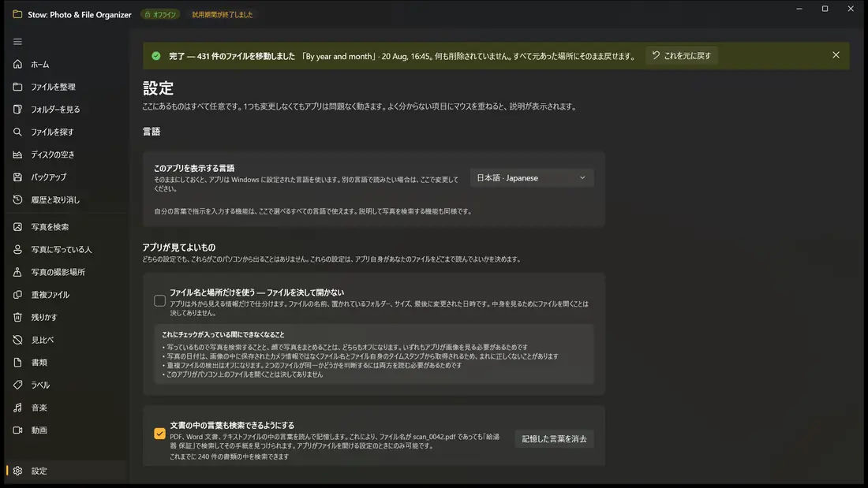Click the これを元に戻す undo button
The image size is (868, 488).
tap(682, 55)
